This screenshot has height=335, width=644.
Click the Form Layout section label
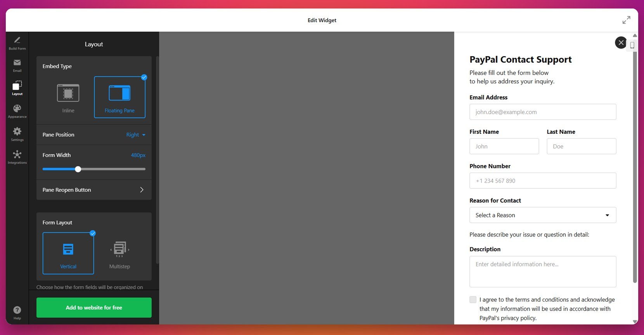coord(57,223)
